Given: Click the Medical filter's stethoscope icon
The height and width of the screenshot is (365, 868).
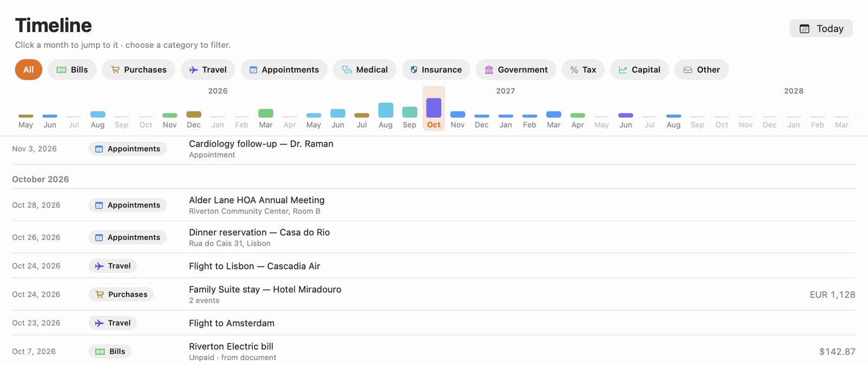Looking at the screenshot, I should click(x=347, y=70).
